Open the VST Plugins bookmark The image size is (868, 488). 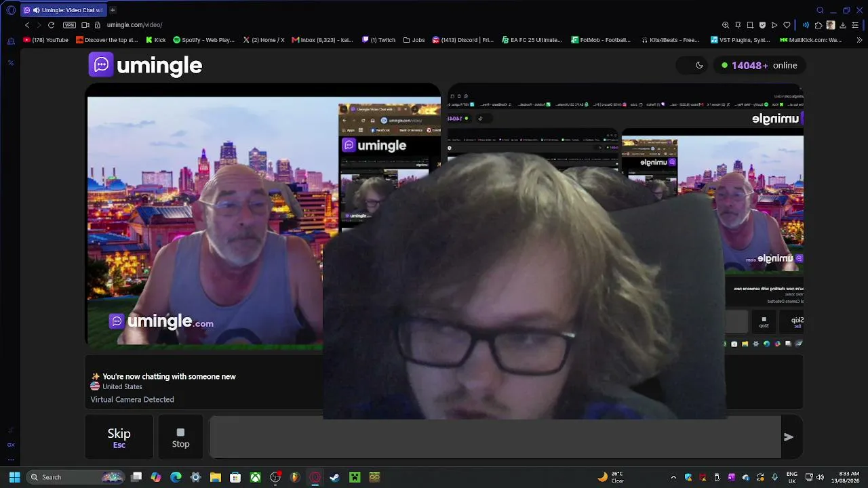(x=741, y=40)
